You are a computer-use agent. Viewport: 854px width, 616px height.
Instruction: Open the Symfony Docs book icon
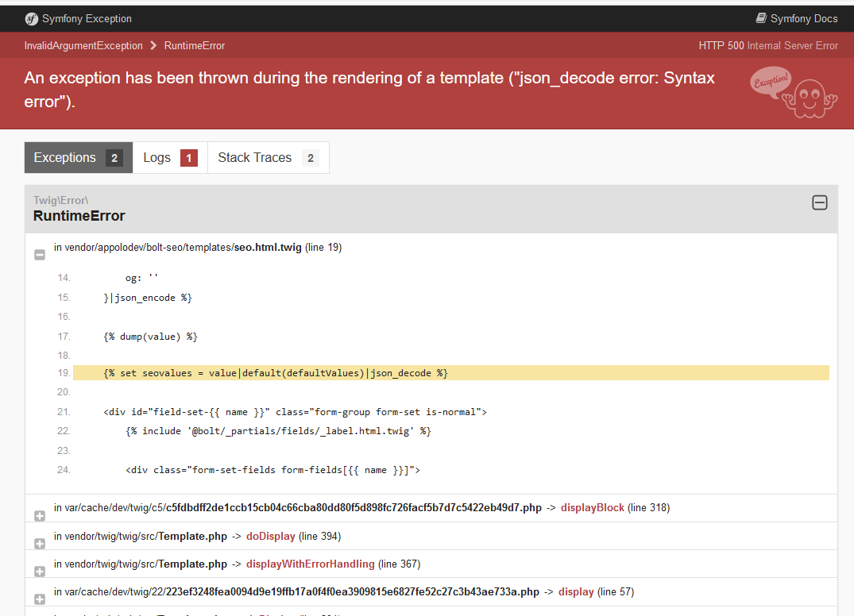tap(761, 18)
